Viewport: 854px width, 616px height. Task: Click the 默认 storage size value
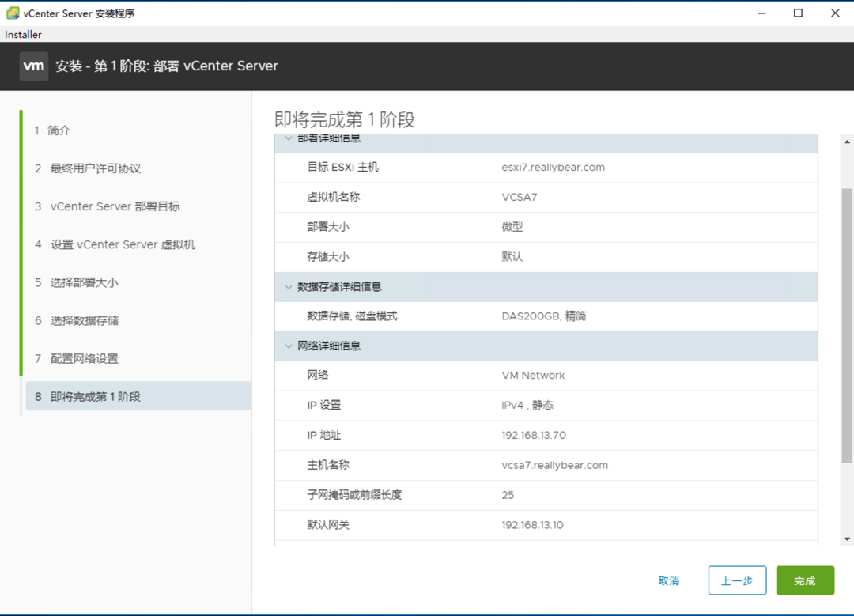click(512, 257)
